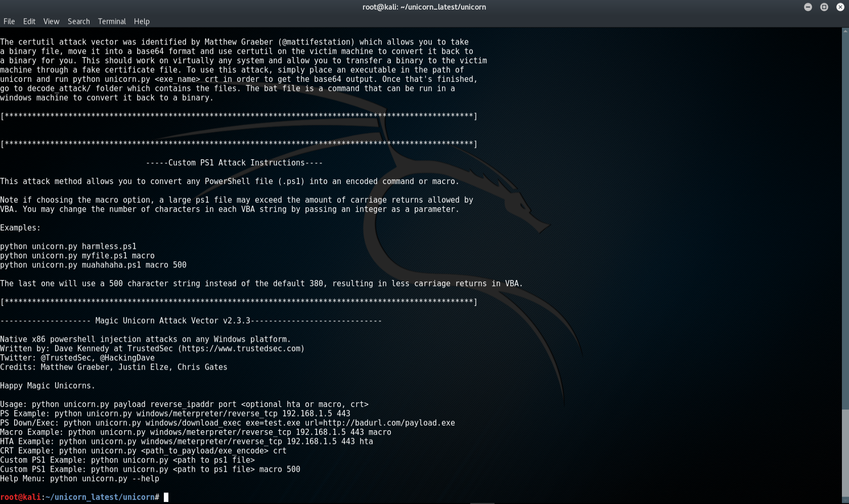The width and height of the screenshot is (849, 504).
Task: Open the Help menu
Action: [142, 21]
